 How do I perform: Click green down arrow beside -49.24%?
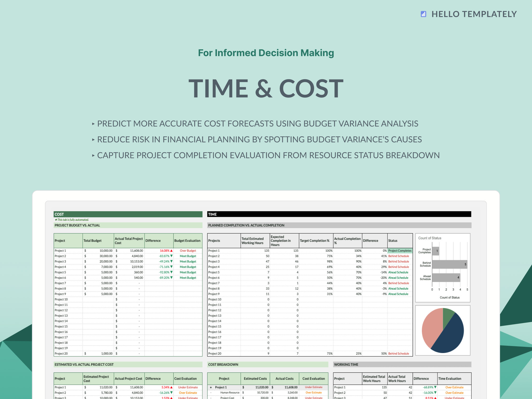171,262
